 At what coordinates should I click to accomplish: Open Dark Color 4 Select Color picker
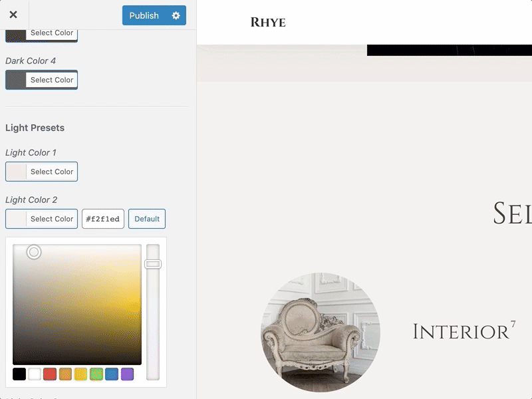pyautogui.click(x=41, y=80)
